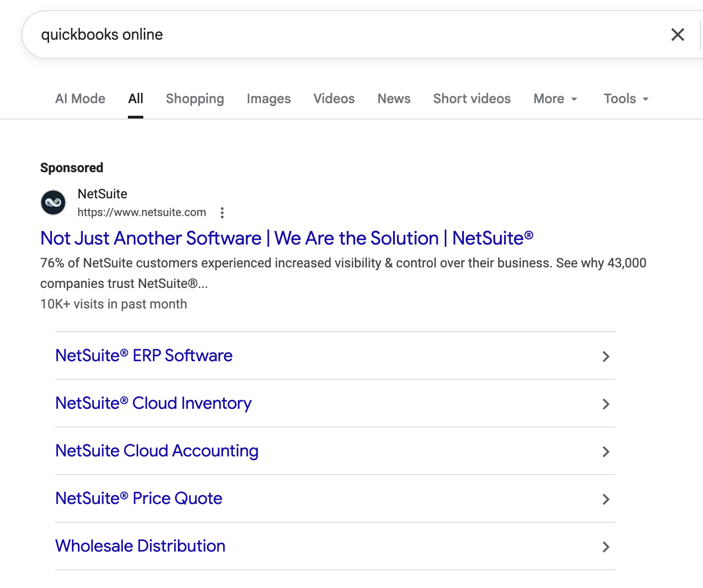Click the chevron on NetSuite Price Quote row
The height and width of the screenshot is (588, 703).
click(x=605, y=499)
